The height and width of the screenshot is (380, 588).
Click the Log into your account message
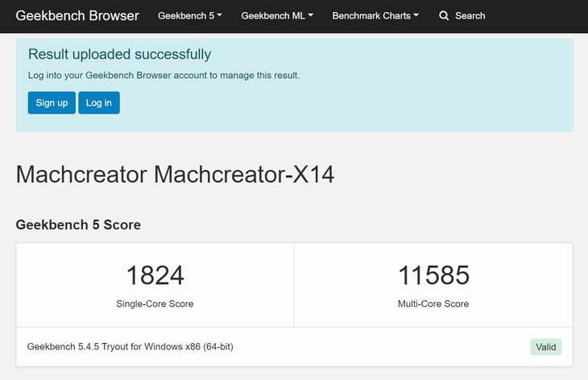[164, 76]
